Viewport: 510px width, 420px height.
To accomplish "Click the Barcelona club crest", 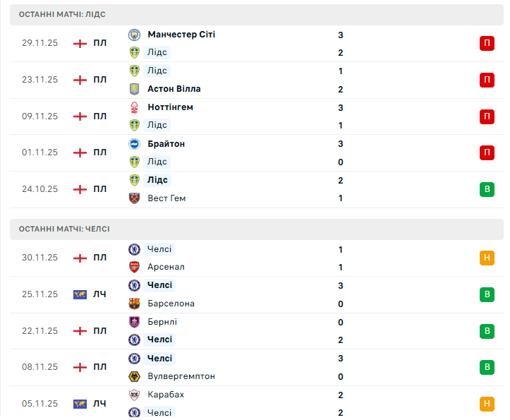I will [x=135, y=304].
